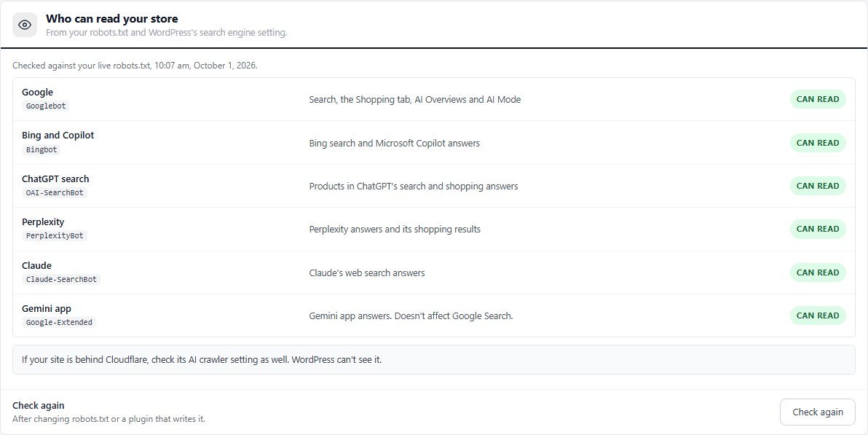The image size is (868, 435).
Task: Click the Check again button
Action: coord(818,412)
